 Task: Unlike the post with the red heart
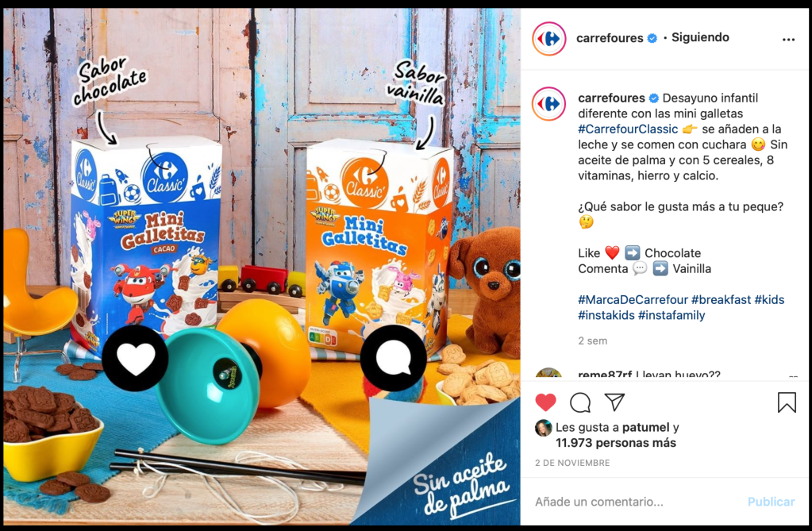(545, 402)
